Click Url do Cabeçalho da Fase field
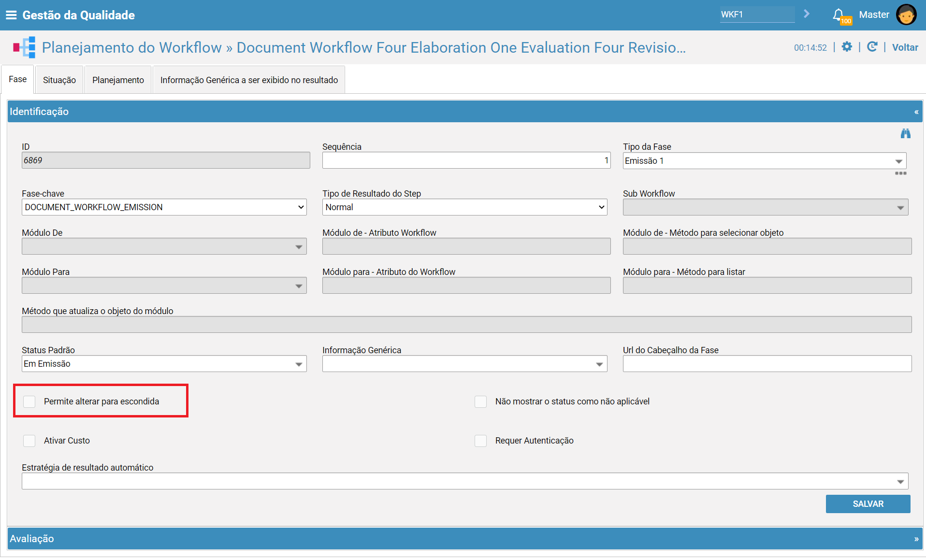The image size is (926, 560). [x=767, y=364]
